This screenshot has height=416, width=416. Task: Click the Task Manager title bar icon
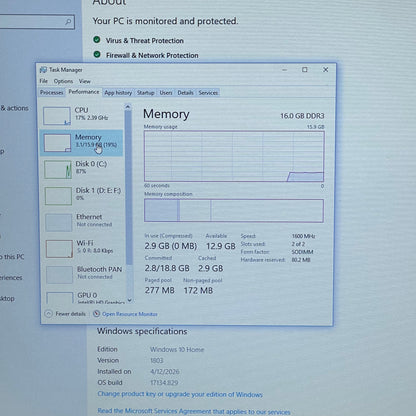(43, 70)
